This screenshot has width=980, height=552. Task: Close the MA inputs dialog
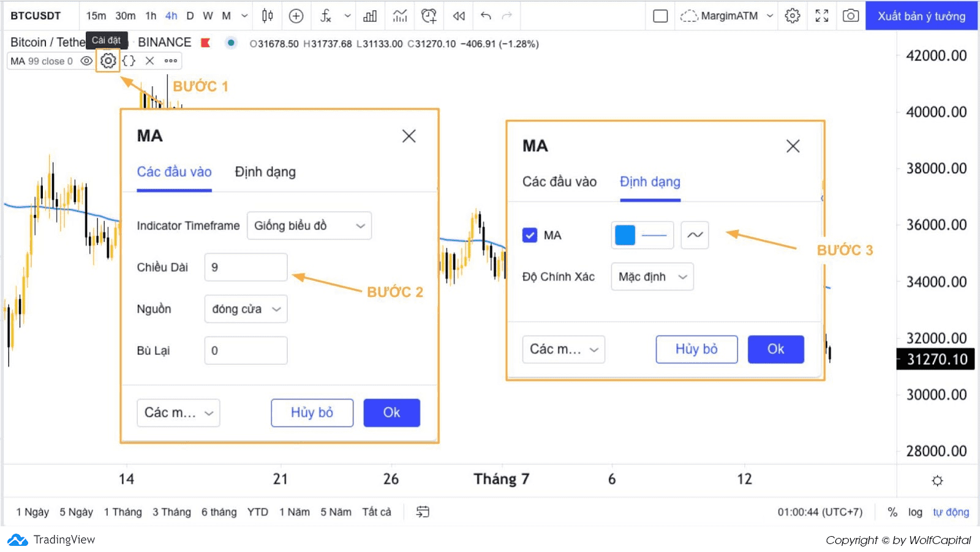(x=409, y=136)
